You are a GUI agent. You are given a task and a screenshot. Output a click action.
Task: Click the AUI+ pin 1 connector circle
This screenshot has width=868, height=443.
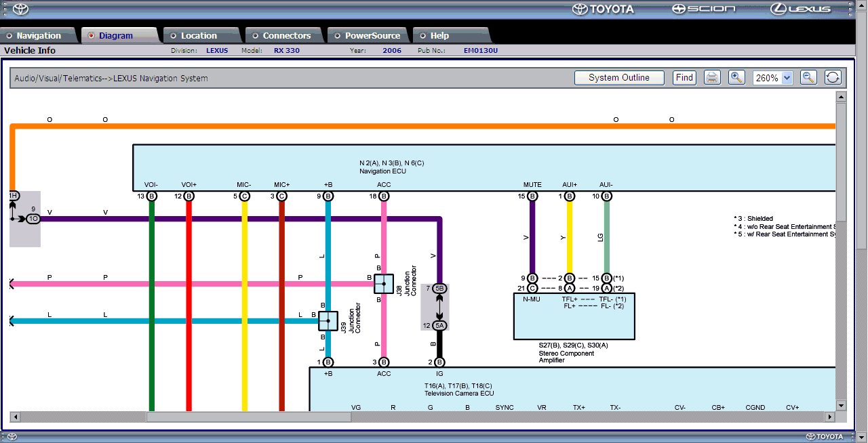[x=570, y=196]
